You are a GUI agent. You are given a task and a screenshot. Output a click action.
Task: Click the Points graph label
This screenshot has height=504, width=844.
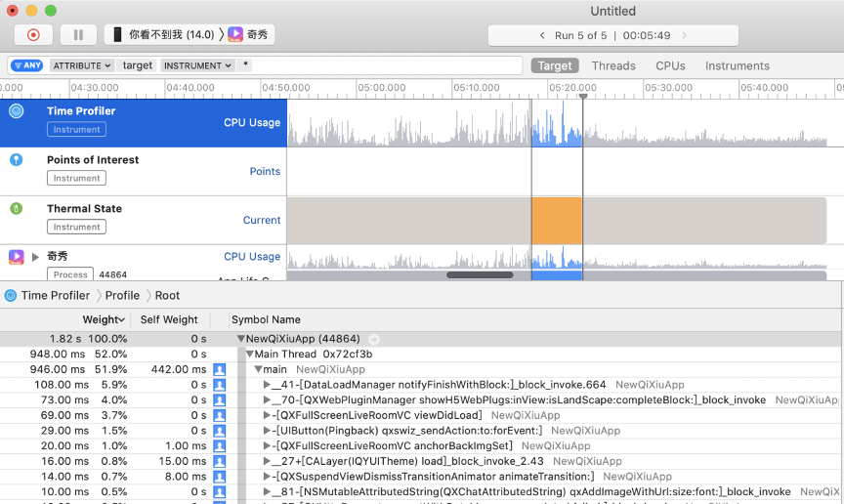point(265,171)
